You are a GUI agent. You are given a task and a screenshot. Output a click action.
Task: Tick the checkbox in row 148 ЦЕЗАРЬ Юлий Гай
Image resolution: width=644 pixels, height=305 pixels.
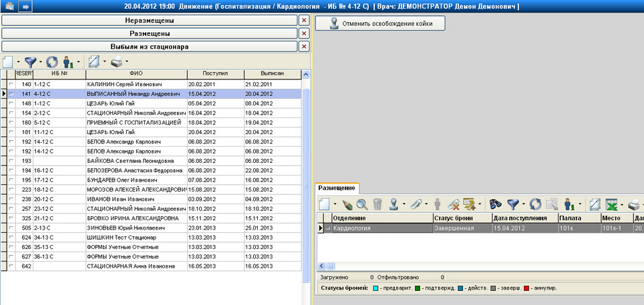11,103
